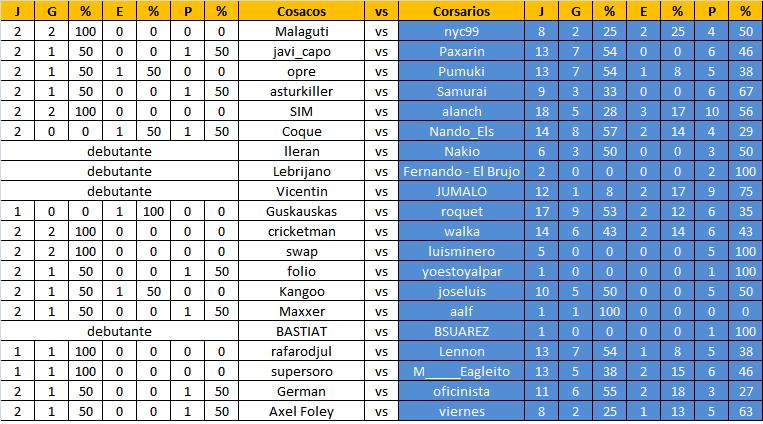The width and height of the screenshot is (763, 424).
Task: Click the yoestoyalpar cell
Action: (461, 271)
